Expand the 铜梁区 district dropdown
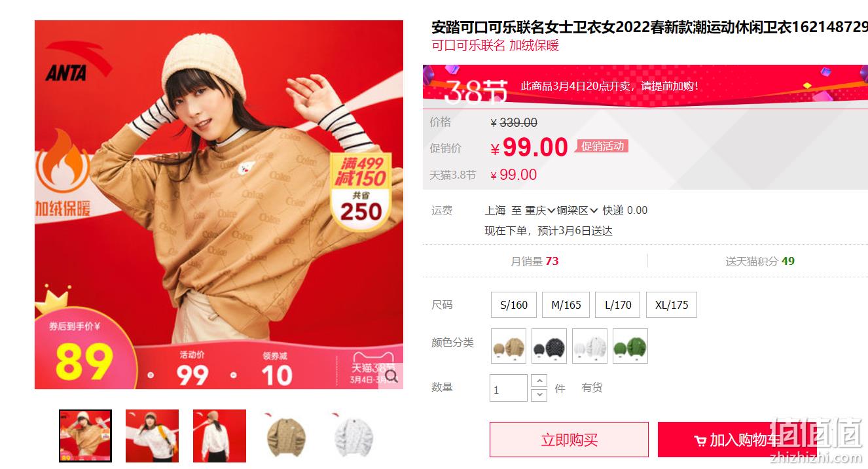This screenshot has height=469, width=868. tap(577, 211)
